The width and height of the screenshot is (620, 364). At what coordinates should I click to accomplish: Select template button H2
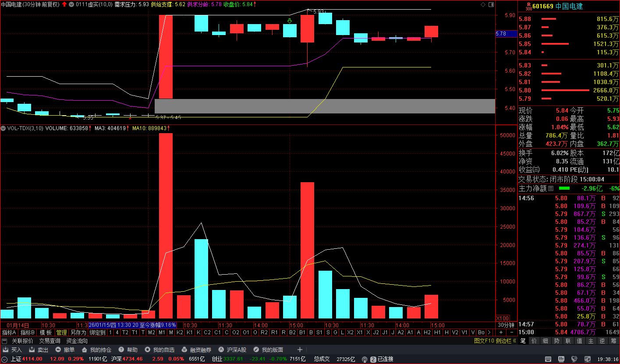(x=427, y=332)
